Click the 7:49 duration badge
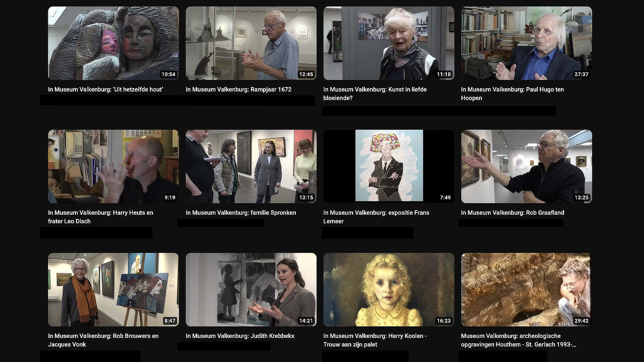This screenshot has width=644, height=362. click(x=445, y=198)
